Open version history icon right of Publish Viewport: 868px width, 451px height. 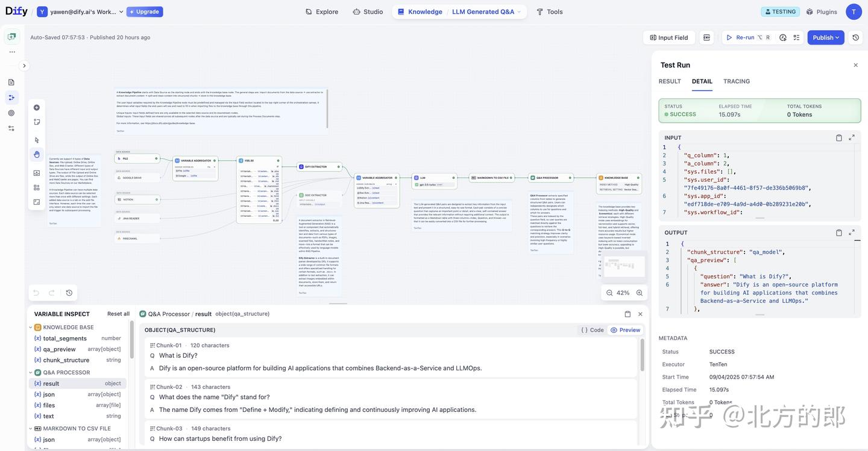click(x=855, y=37)
